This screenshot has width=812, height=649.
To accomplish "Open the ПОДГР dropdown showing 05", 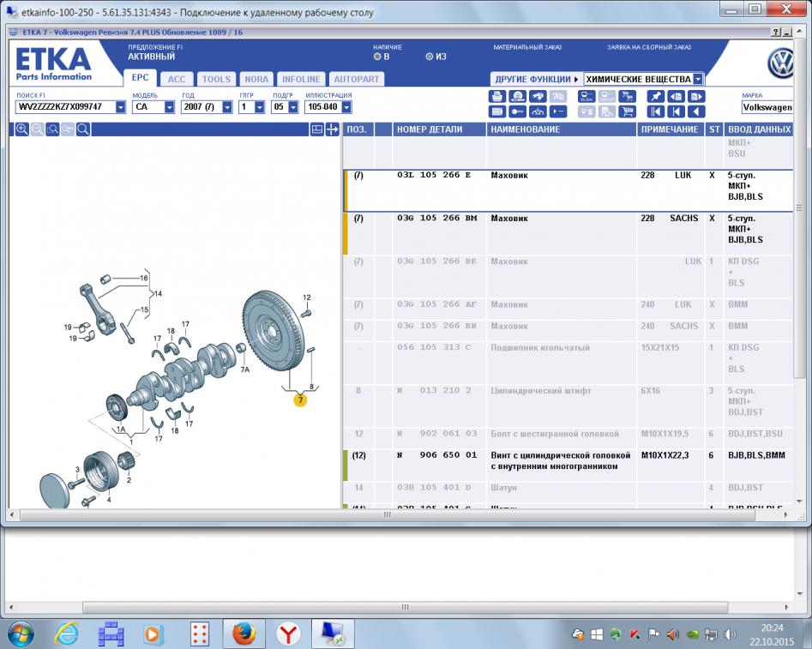I will click(x=293, y=107).
